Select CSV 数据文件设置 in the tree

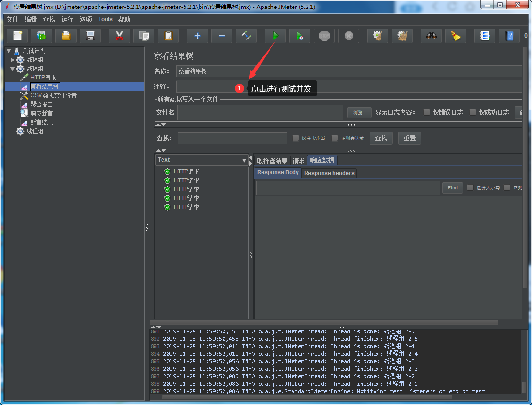[x=53, y=95]
